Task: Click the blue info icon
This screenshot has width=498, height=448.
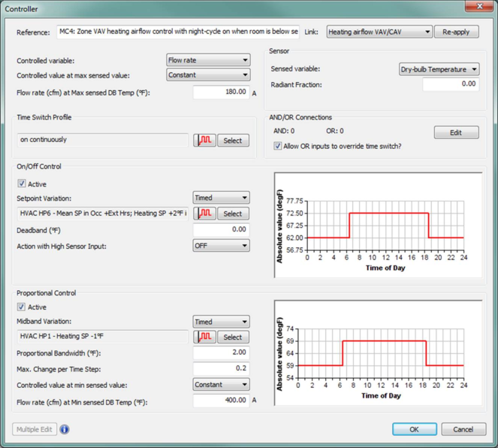Action: click(65, 429)
